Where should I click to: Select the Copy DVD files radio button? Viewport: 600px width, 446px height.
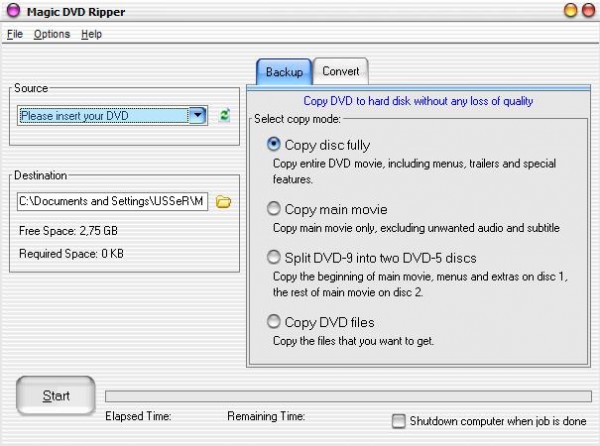(273, 321)
